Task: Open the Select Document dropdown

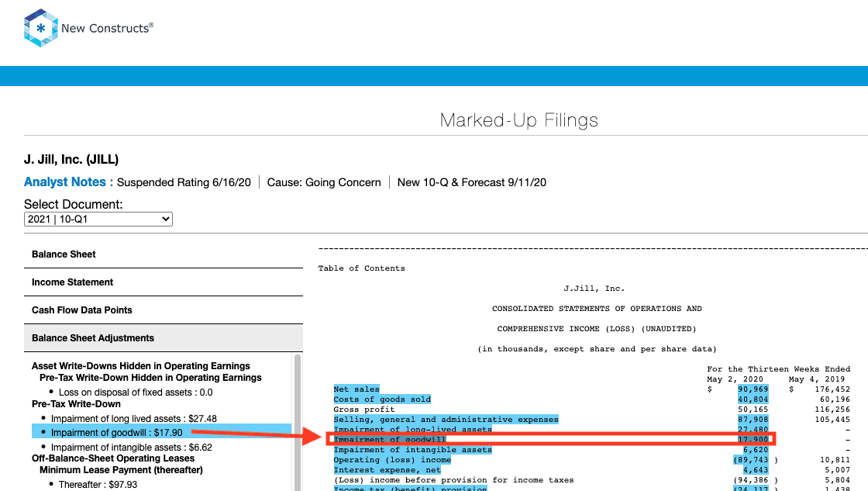Action: [98, 220]
